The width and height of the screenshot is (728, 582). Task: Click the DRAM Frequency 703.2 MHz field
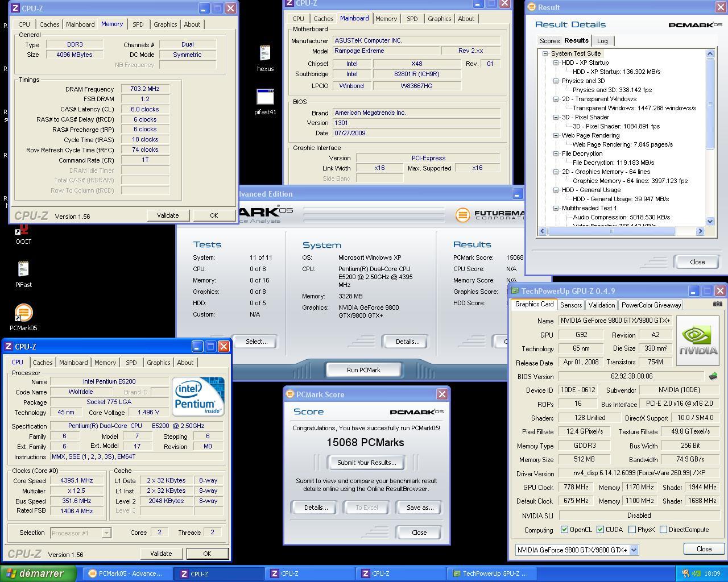click(145, 89)
